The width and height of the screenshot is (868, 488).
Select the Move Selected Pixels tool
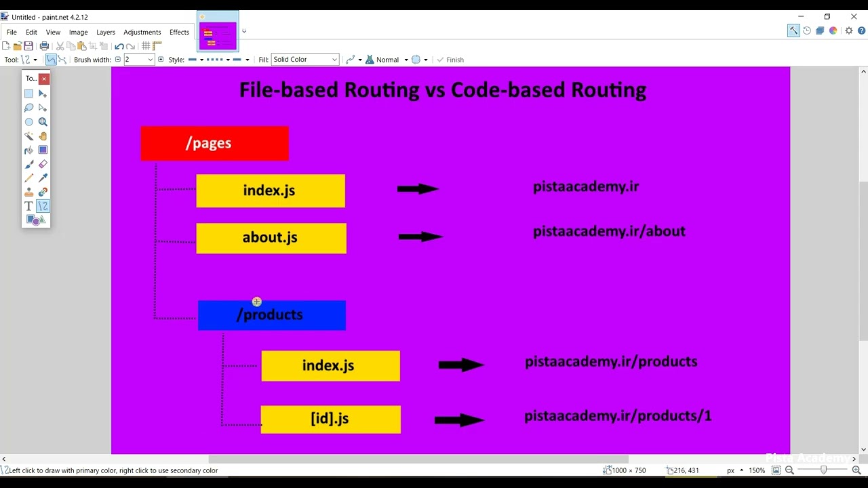[x=43, y=94]
